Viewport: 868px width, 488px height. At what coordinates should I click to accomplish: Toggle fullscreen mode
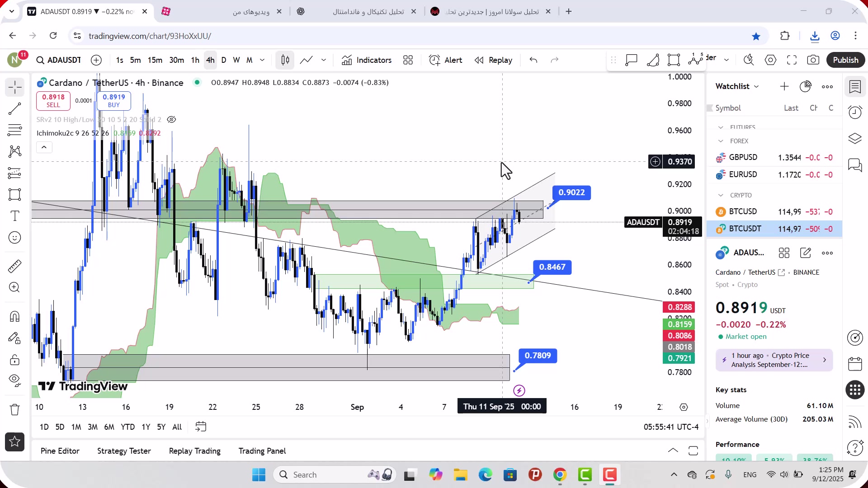(x=792, y=60)
